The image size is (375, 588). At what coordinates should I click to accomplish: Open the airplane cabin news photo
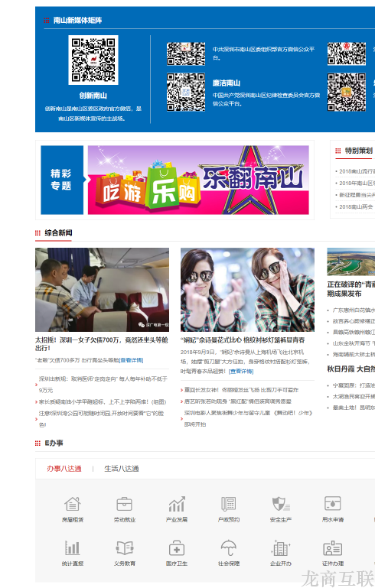pyautogui.click(x=102, y=290)
